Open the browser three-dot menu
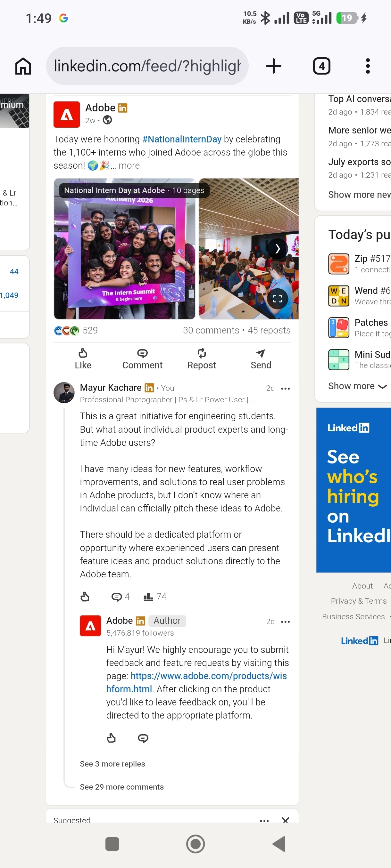Image resolution: width=391 pixels, height=868 pixels. coord(368,66)
